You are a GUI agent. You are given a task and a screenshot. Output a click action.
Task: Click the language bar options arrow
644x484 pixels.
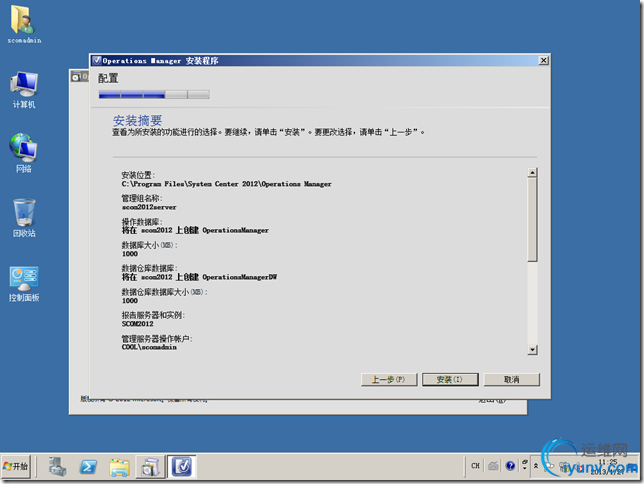(x=524, y=466)
